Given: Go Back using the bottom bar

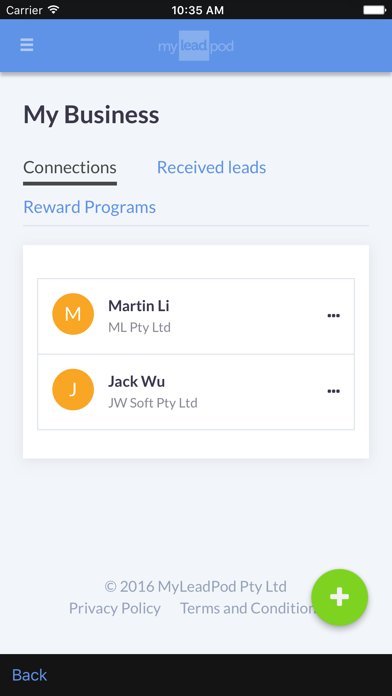Looking at the screenshot, I should point(29,675).
